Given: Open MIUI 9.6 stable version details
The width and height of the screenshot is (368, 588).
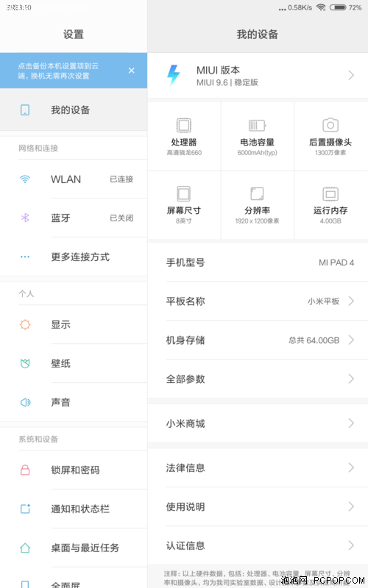Looking at the screenshot, I should [x=258, y=76].
